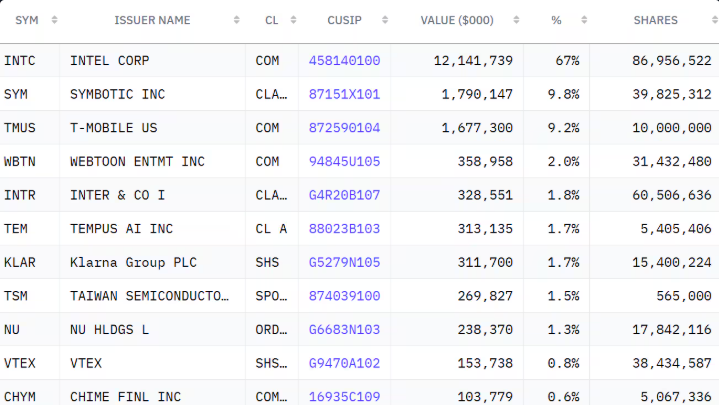Viewport: 719px width, 405px height.
Task: Click issuer name TEMPUS AI INC
Action: tap(122, 228)
